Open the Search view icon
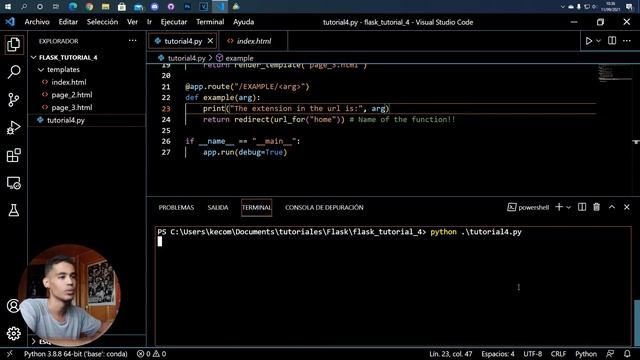This screenshot has width=640, height=360. [x=13, y=72]
